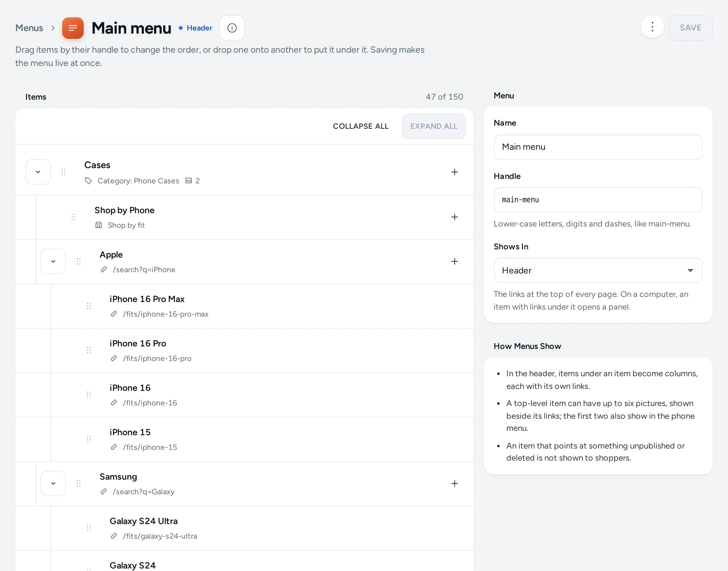Select the Galaxy S24 Ultra item

(x=144, y=521)
